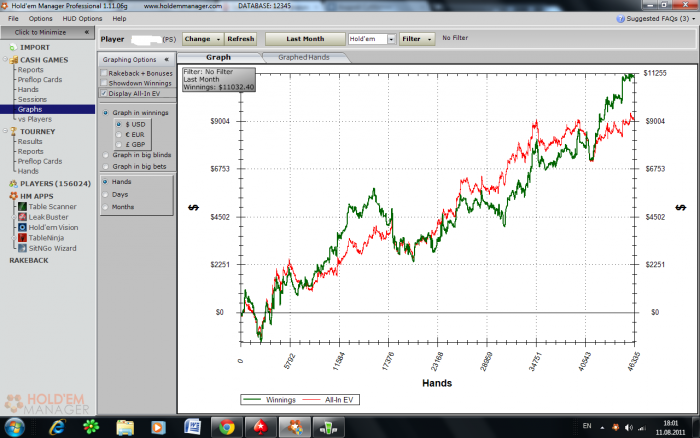Open Cash Games Sessions
The image size is (700, 438).
(x=32, y=99)
